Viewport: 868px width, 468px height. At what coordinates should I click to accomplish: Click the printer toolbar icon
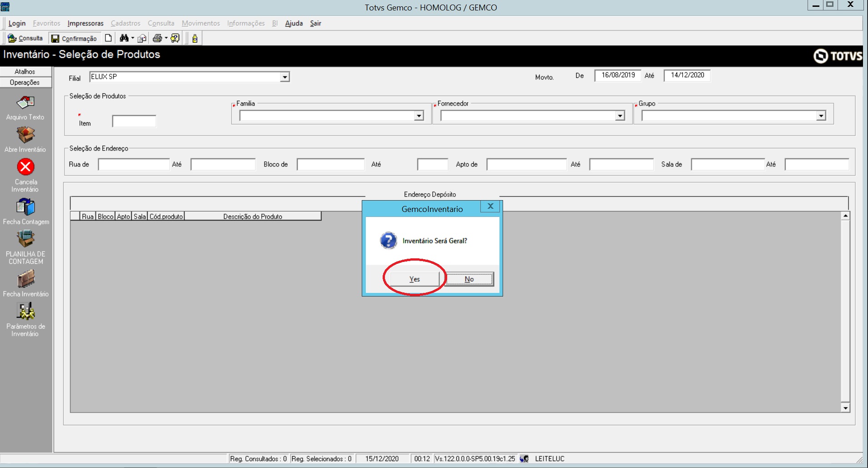157,38
